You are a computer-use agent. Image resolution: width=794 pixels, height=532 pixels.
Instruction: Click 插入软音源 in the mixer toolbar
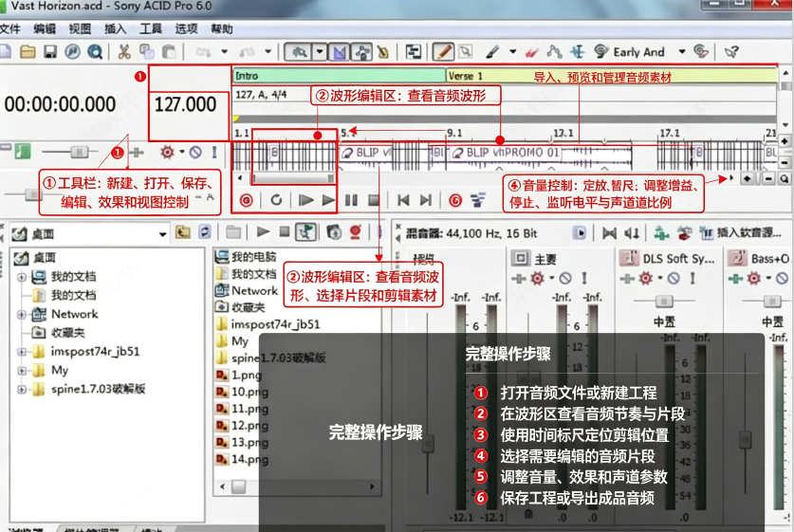pos(742,233)
